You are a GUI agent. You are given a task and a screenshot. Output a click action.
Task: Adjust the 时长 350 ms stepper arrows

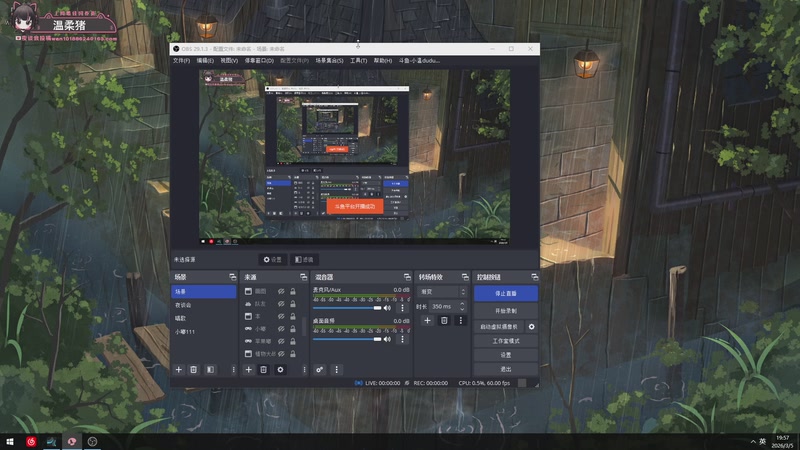462,306
